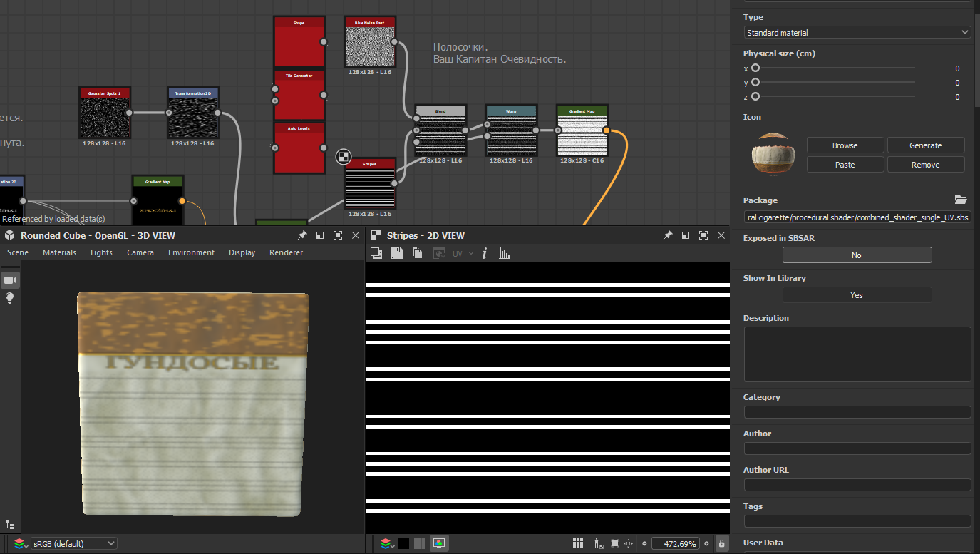Open package folder icon next to Package
980x554 pixels.
coord(960,200)
